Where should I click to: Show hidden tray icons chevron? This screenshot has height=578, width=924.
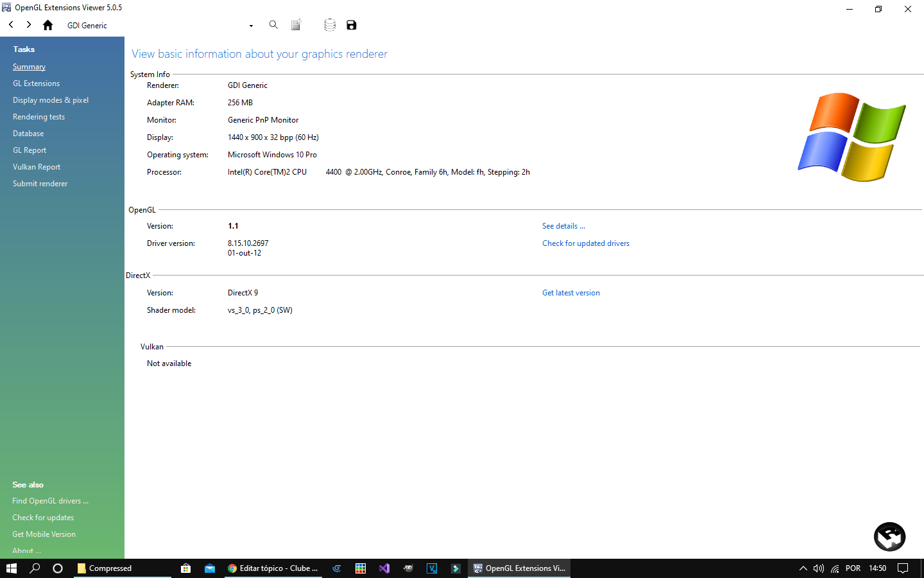tap(803, 568)
